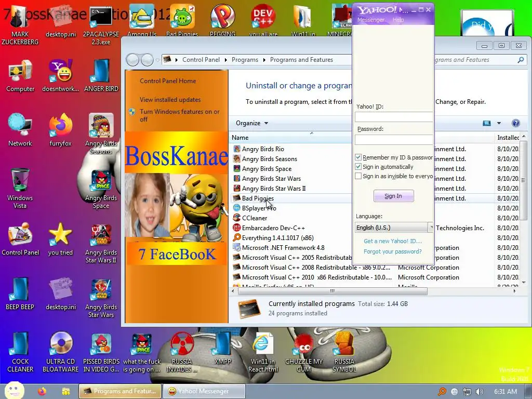The height and width of the screenshot is (399, 532).
Task: Select the furryfox Firefox shortcut
Action: 60,129
